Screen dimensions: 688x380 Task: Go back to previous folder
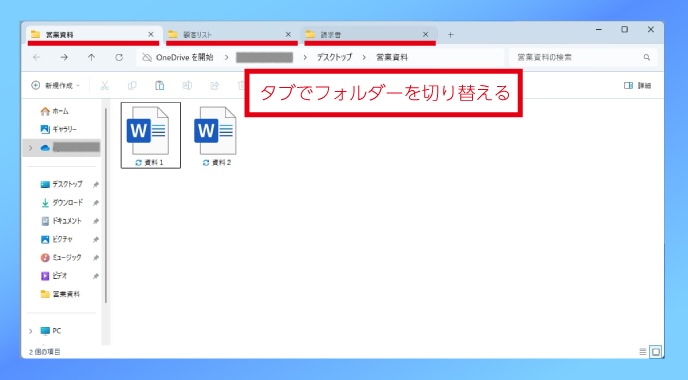tap(36, 57)
